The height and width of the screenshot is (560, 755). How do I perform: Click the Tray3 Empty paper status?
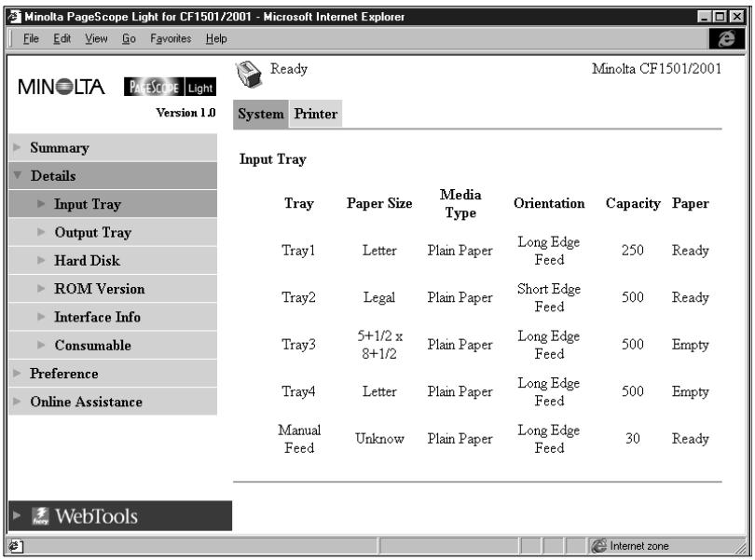click(690, 345)
